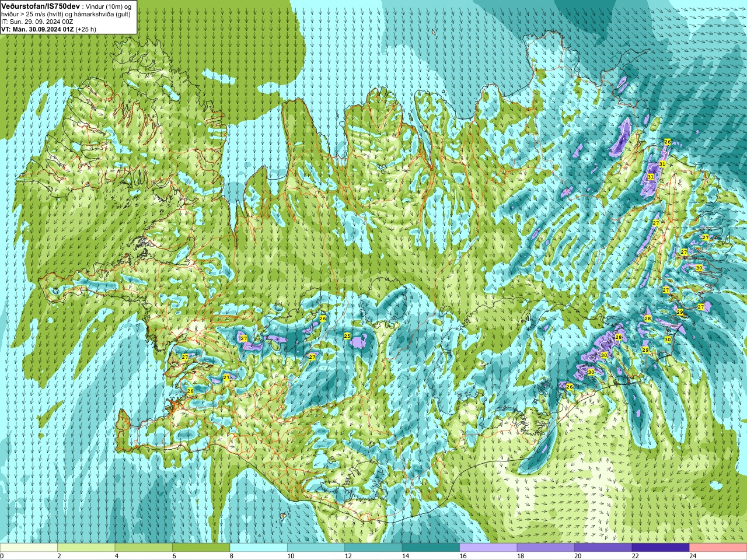Click the yellow gust label reading 25
The height and width of the screenshot is (560, 747).
(x=347, y=336)
